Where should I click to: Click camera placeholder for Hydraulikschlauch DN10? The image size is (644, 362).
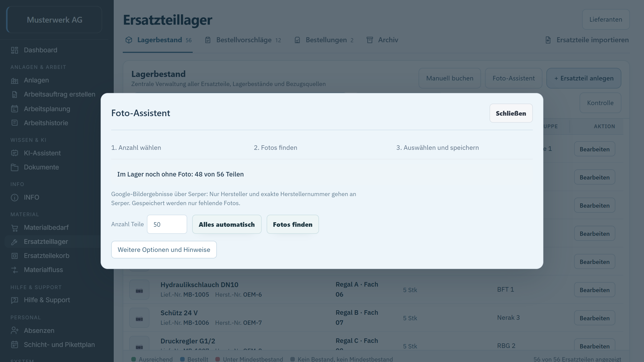click(139, 290)
